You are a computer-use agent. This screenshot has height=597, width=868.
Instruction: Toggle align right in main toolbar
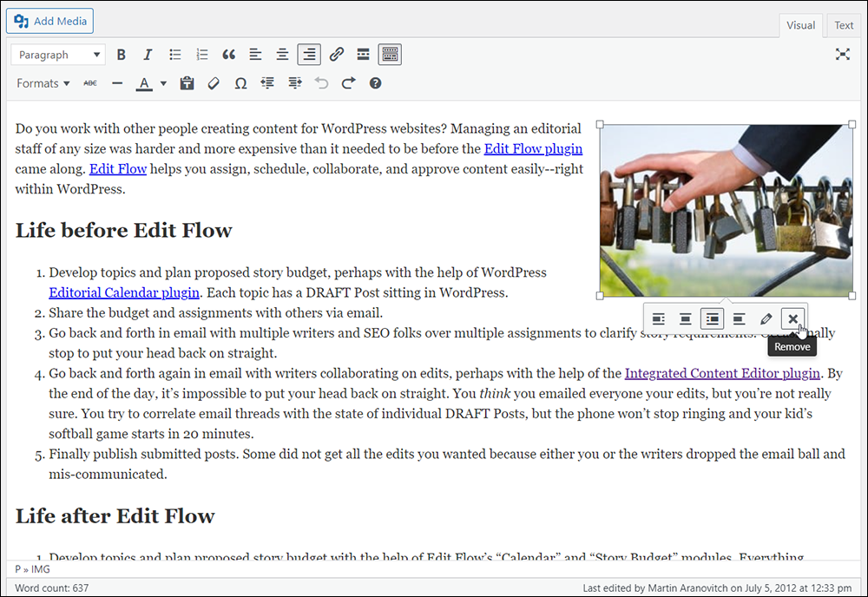[309, 55]
